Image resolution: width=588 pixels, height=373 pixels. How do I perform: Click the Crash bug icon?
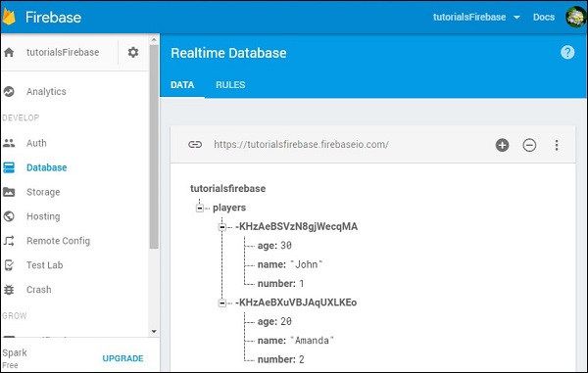[9, 290]
